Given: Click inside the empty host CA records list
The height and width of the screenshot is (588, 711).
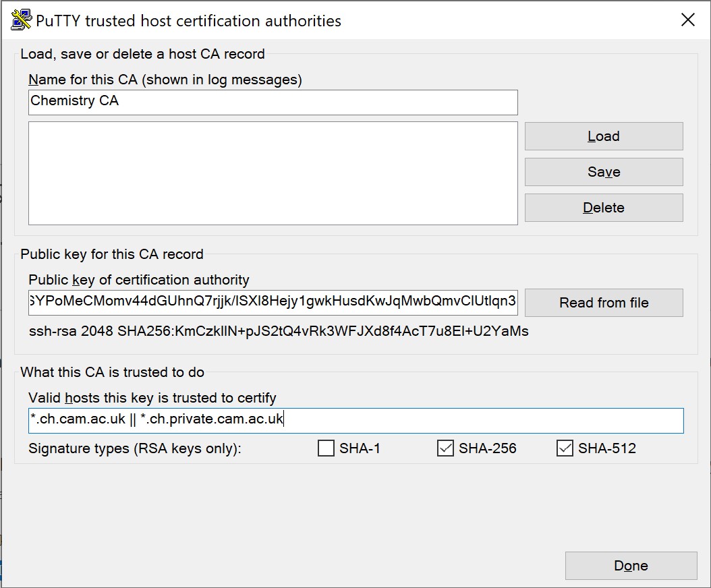Looking at the screenshot, I should tap(273, 173).
